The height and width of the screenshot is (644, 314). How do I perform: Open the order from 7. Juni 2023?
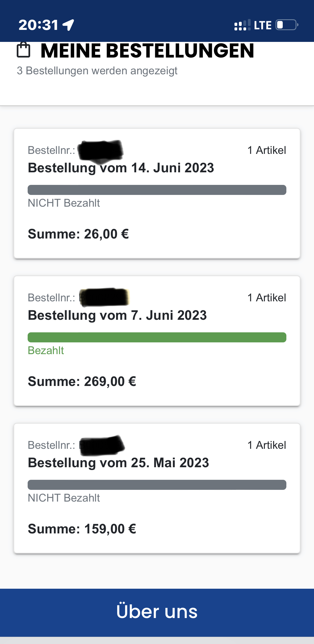tap(117, 315)
